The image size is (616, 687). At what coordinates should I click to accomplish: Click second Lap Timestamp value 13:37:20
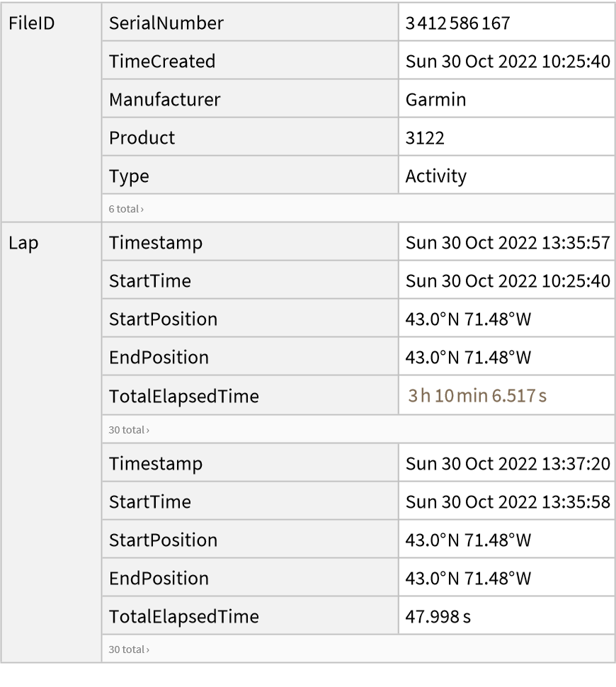(507, 464)
